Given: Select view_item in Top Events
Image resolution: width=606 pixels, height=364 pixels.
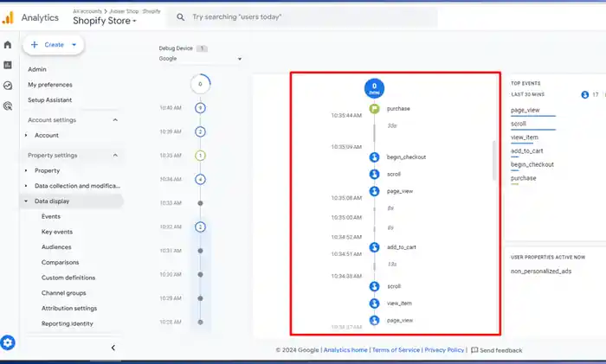Looking at the screenshot, I should (524, 137).
